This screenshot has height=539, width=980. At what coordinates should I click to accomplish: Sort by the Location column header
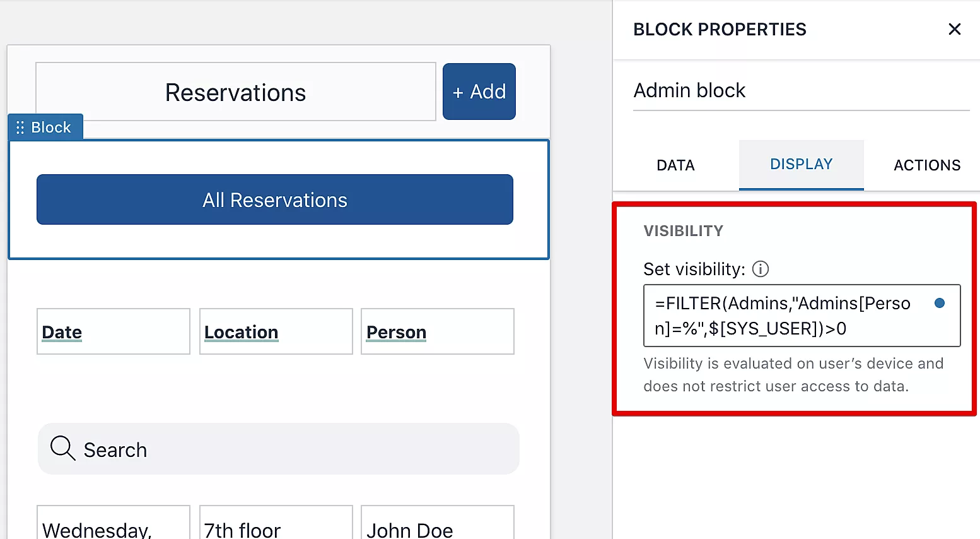(241, 332)
